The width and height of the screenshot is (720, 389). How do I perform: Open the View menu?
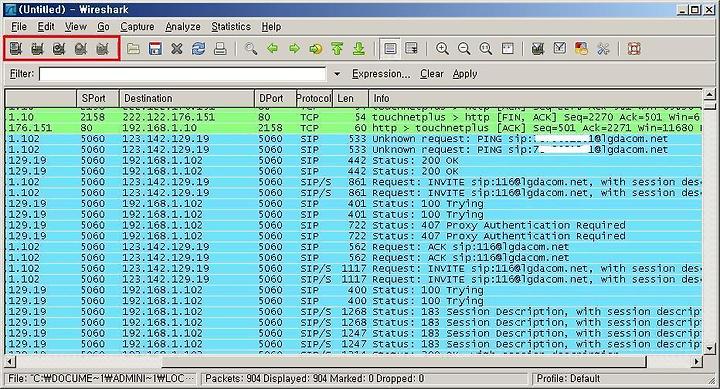coord(75,27)
